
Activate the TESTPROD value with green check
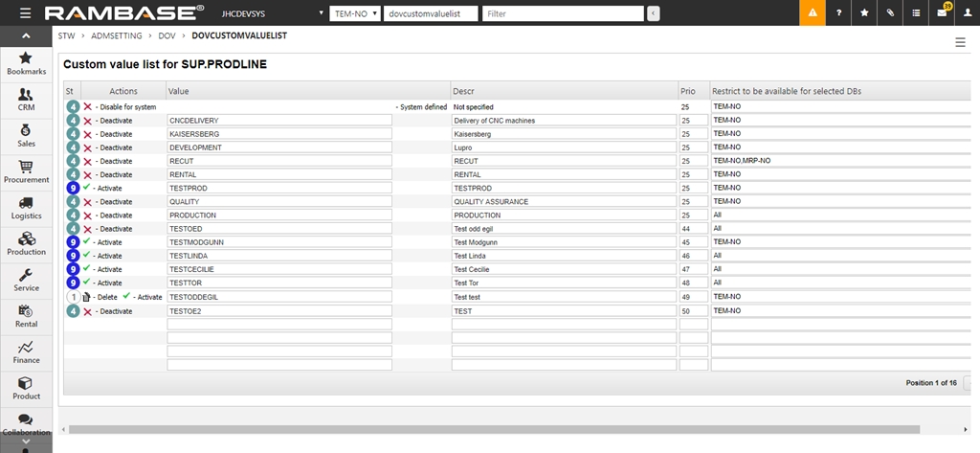(x=88, y=189)
